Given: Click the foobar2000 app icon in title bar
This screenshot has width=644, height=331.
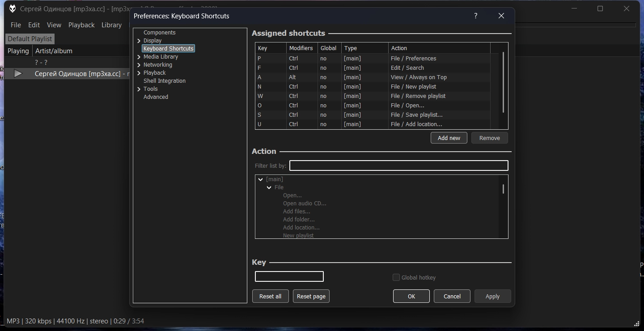Looking at the screenshot, I should 12,8.
